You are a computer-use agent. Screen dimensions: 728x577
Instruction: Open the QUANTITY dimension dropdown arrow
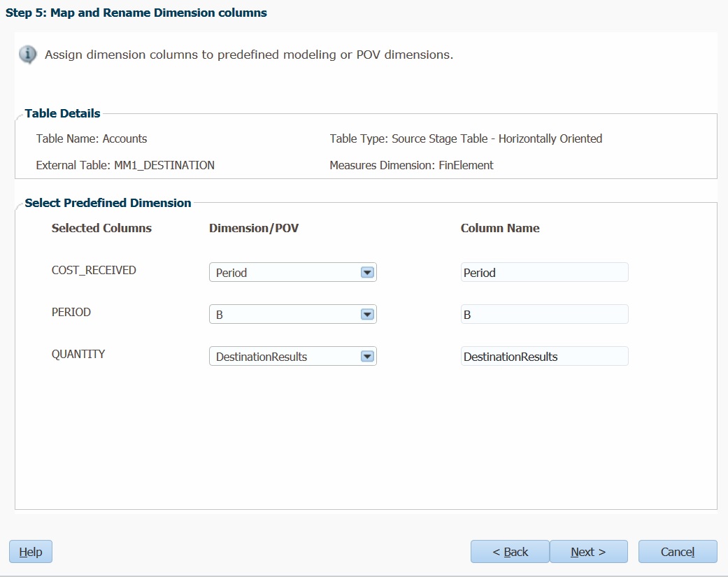coord(367,357)
